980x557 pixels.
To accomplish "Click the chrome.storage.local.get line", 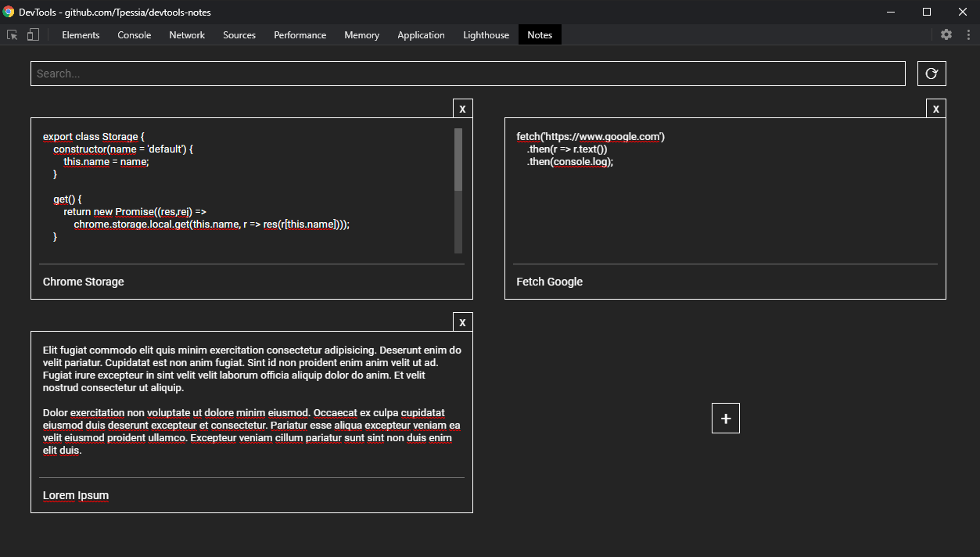I will (x=212, y=225).
